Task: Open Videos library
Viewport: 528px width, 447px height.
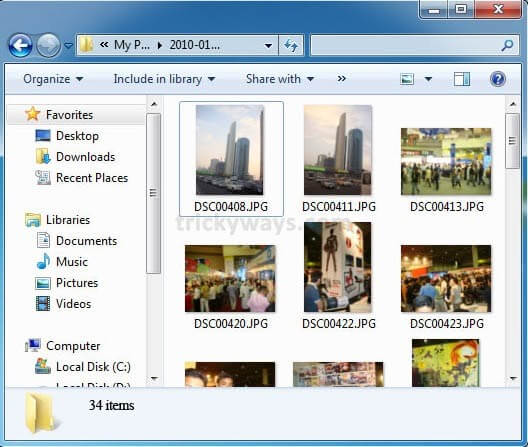Action: tap(73, 304)
